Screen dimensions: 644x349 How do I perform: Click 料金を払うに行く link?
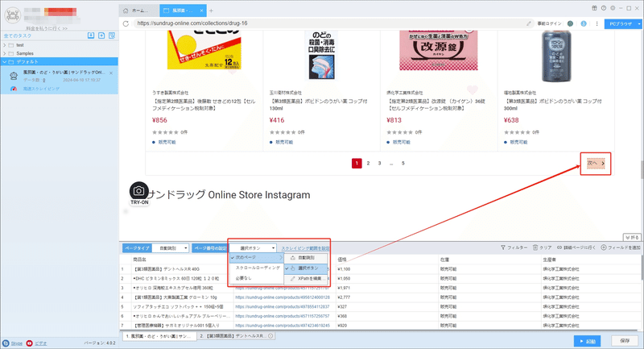[47, 28]
